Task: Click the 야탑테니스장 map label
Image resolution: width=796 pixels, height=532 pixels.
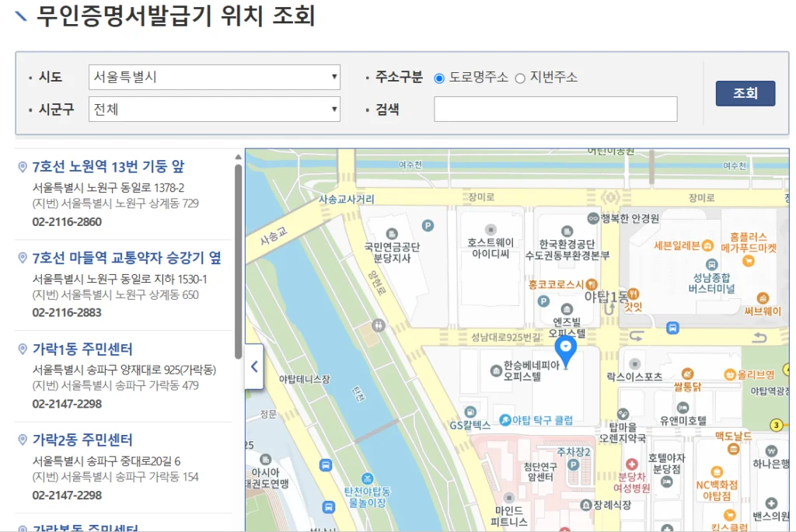Action: (x=305, y=379)
